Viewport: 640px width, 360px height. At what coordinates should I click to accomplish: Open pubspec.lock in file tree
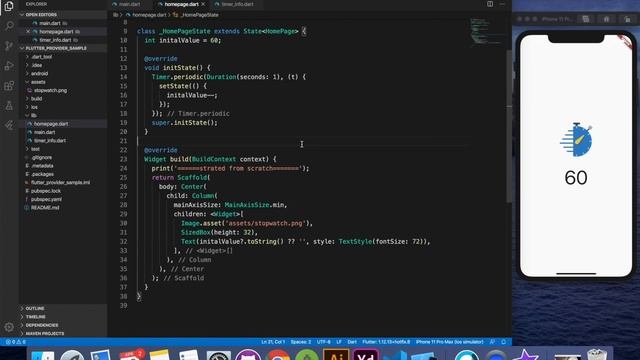pyautogui.click(x=46, y=191)
